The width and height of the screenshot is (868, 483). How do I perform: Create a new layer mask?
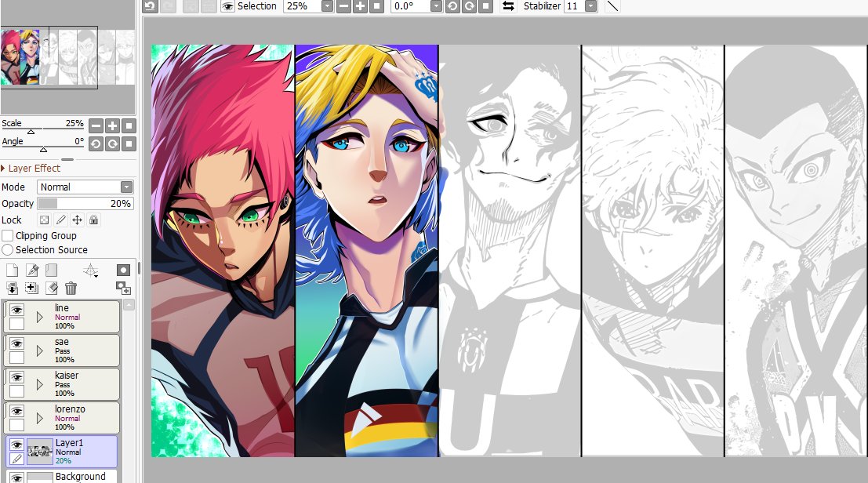123,270
